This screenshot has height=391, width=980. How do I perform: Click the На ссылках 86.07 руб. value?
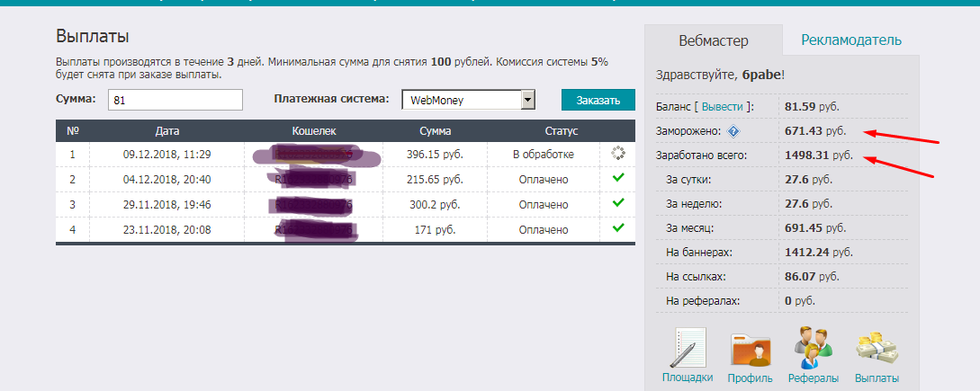pos(814,276)
